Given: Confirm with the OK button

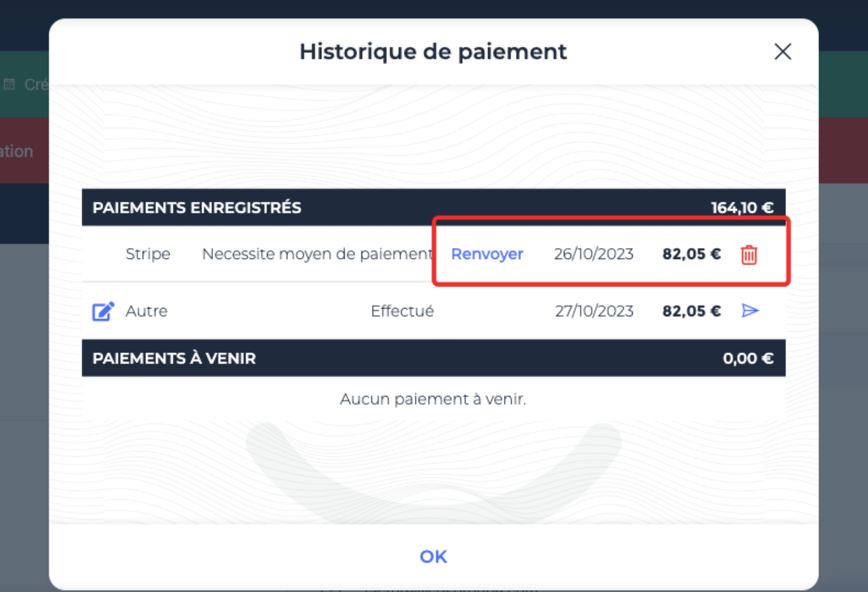Looking at the screenshot, I should pyautogui.click(x=433, y=556).
